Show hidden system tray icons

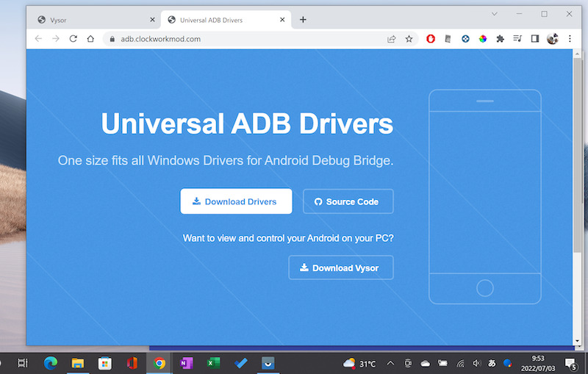390,363
